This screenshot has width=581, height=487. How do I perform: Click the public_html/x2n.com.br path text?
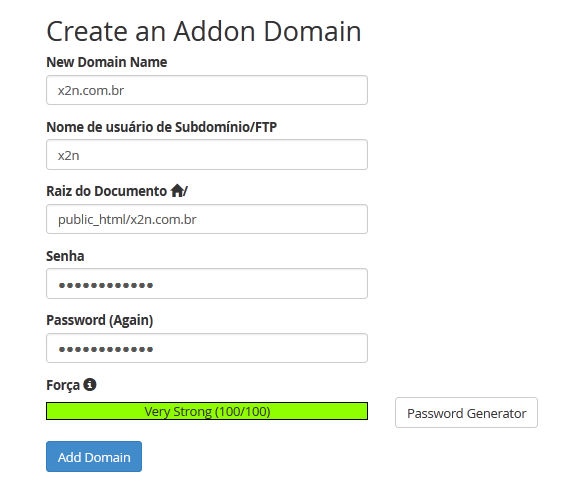(x=127, y=219)
